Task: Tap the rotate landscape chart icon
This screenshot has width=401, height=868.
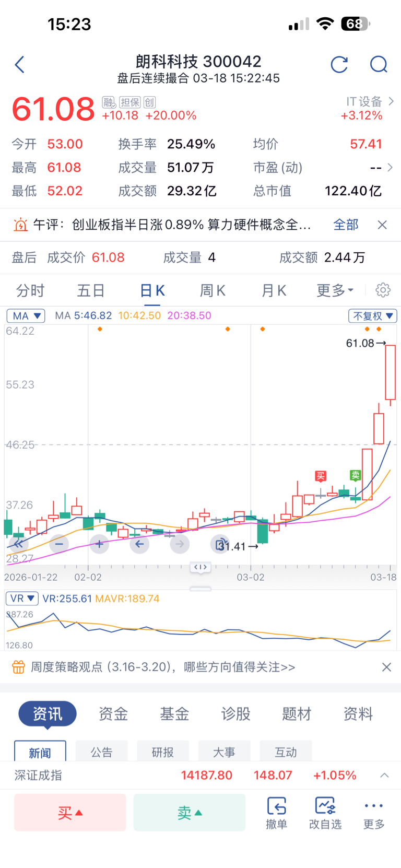Action: 220,544
